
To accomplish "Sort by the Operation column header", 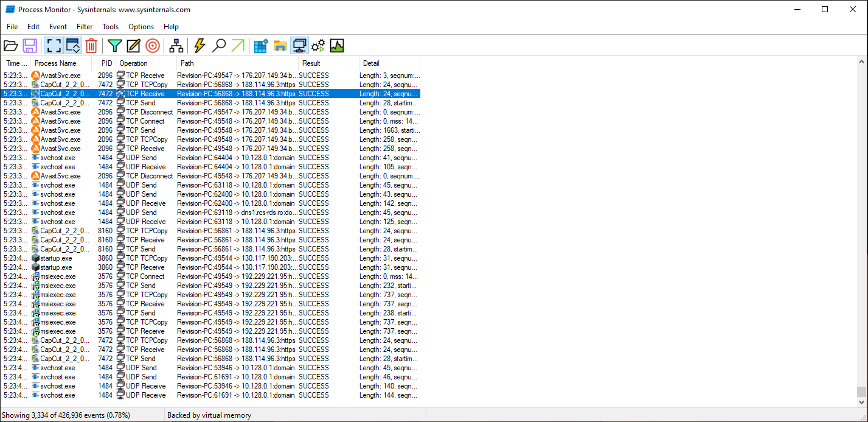I will 146,63.
